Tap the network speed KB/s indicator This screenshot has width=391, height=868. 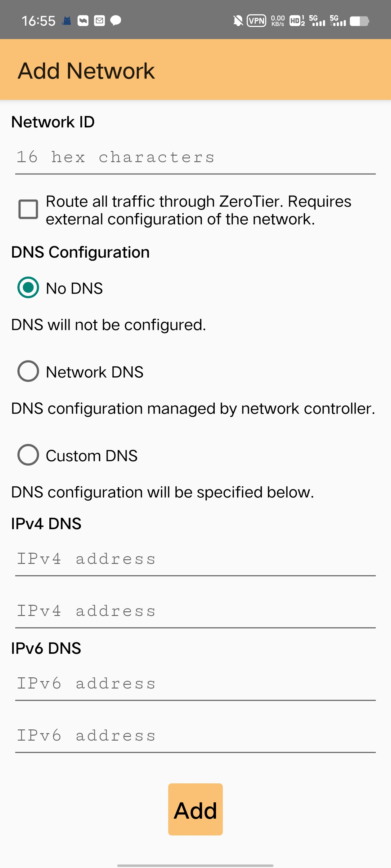tap(278, 21)
